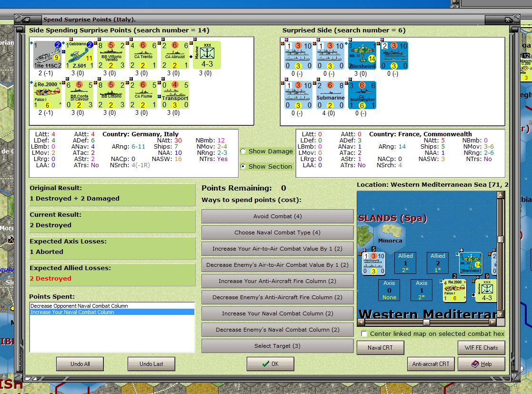
Task: Select the Show Damage radio button
Action: pyautogui.click(x=243, y=152)
